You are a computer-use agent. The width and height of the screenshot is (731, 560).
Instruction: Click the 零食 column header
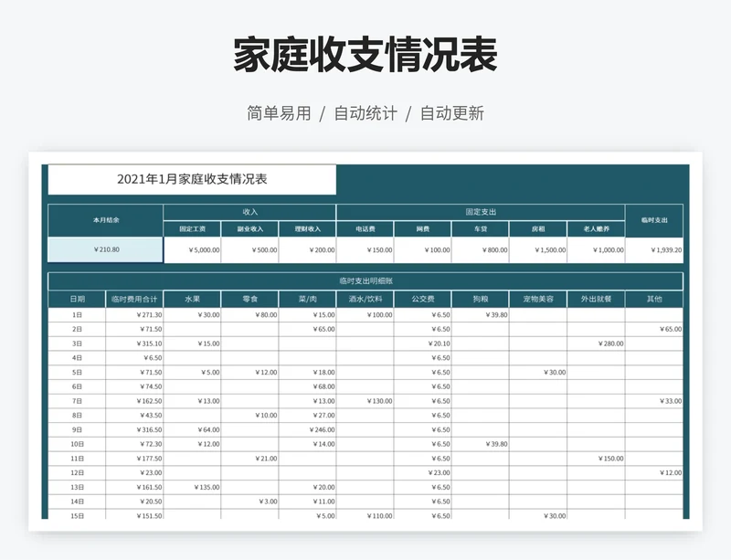click(249, 299)
